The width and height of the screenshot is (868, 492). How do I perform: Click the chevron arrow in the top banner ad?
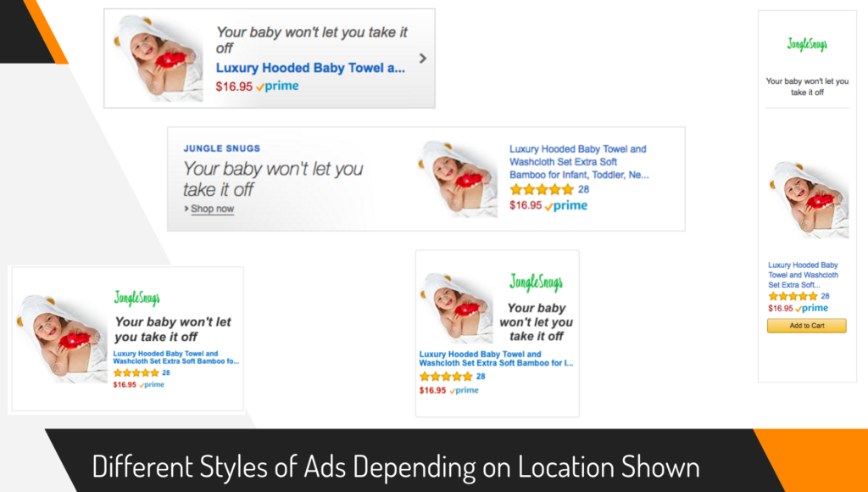pyautogui.click(x=422, y=59)
